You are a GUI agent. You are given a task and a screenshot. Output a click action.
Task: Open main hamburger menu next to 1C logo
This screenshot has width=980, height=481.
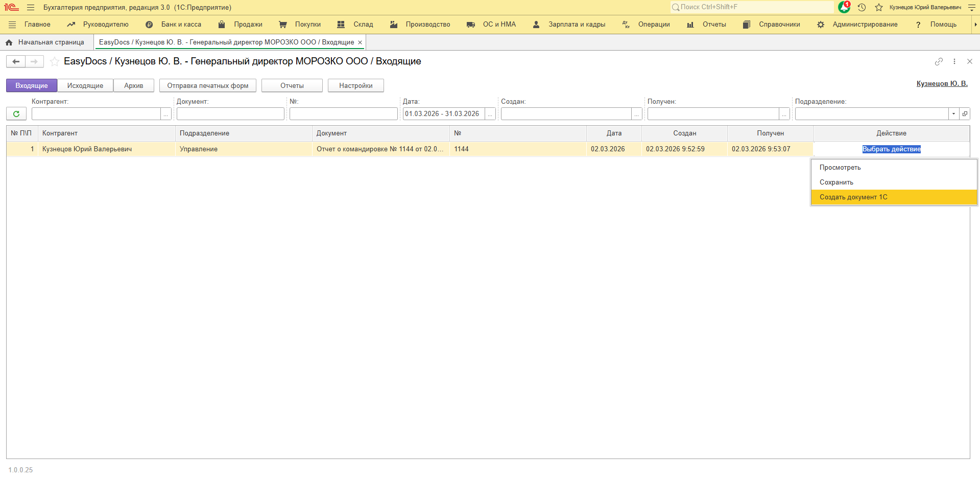tap(31, 7)
